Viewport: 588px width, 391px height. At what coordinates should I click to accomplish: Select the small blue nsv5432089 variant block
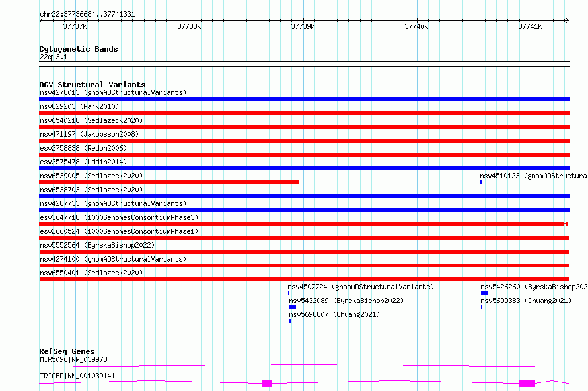point(293,307)
